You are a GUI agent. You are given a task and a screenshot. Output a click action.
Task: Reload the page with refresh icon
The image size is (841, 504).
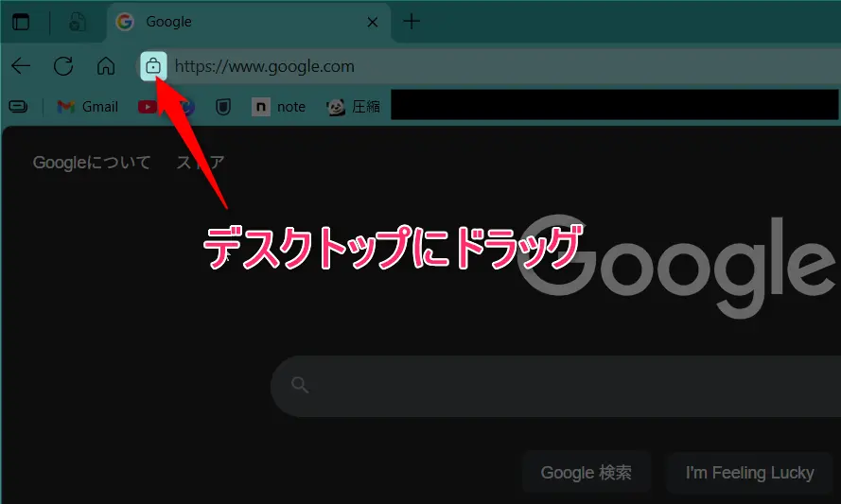point(63,66)
